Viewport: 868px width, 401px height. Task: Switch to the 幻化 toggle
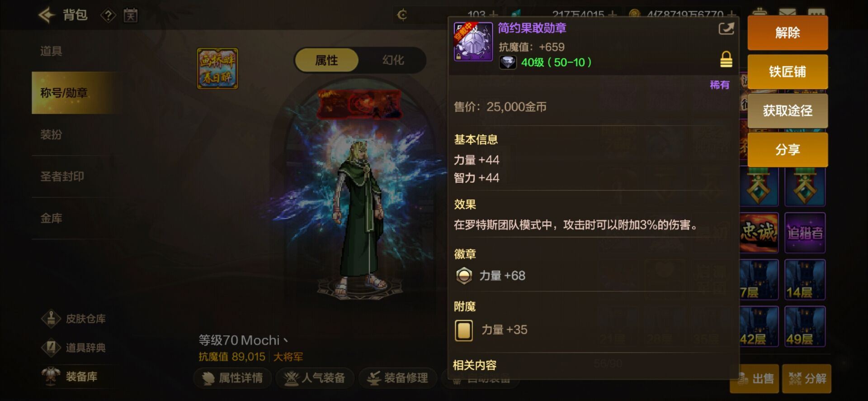(392, 60)
